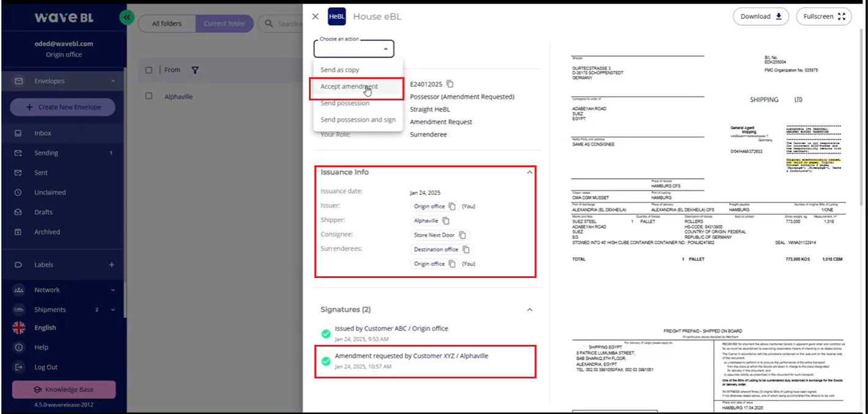Click the Alphaville sender in the list
Screen dimensions: 868x414
coord(179,97)
